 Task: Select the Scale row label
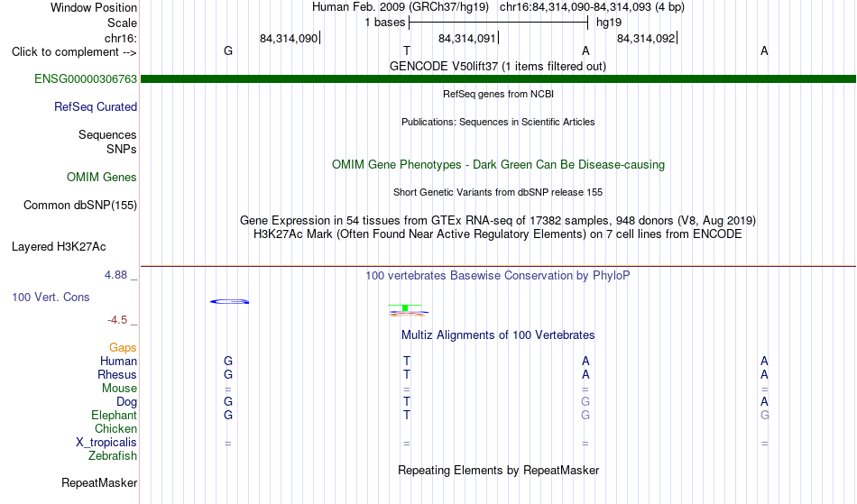point(122,23)
